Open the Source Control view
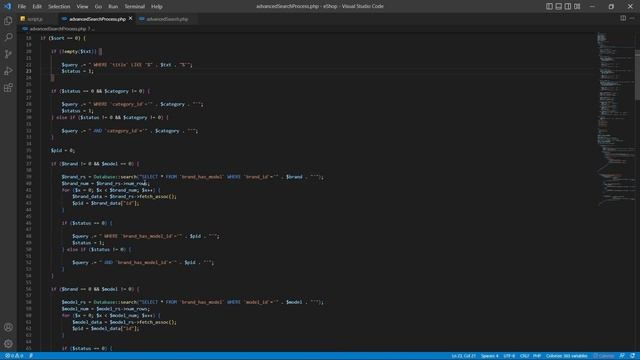Screen dimensions: 640x360 [x=8, y=54]
